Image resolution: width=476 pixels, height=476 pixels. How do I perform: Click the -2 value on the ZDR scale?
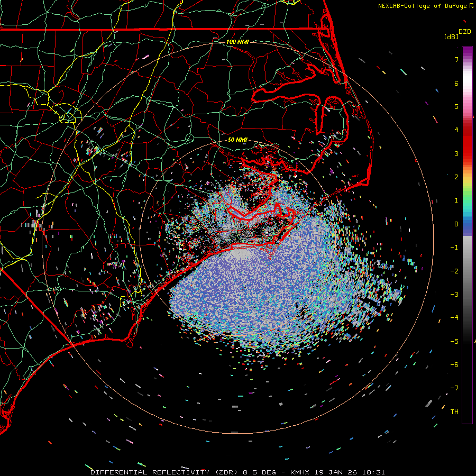(454, 271)
